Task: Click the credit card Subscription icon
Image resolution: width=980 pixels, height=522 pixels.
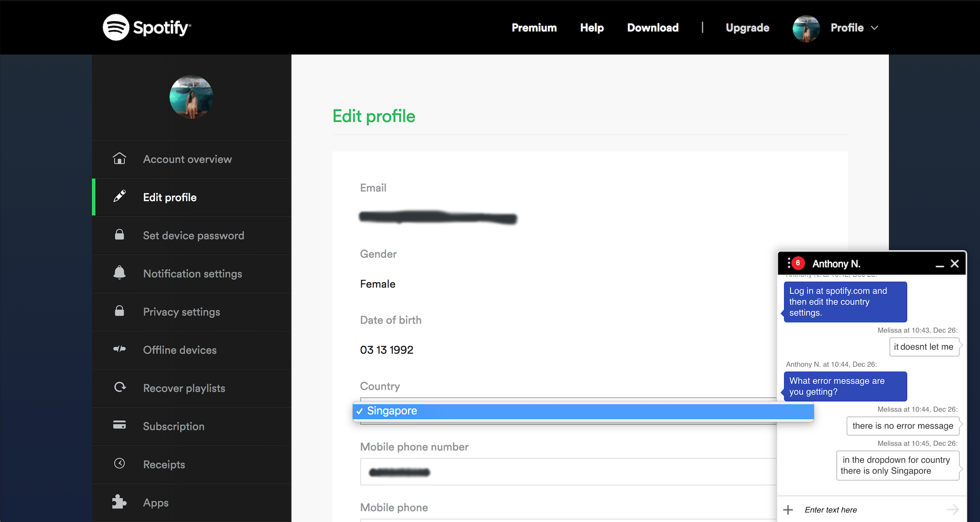Action: point(119,425)
